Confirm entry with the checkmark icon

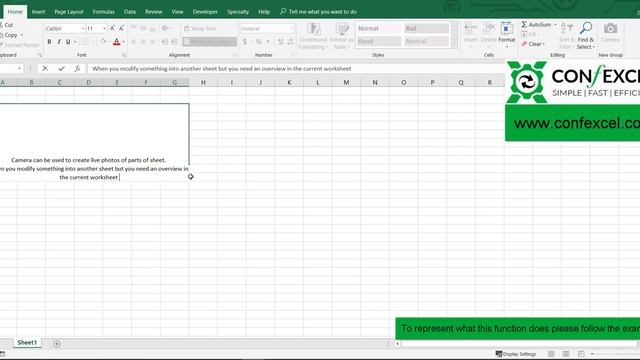tap(61, 69)
